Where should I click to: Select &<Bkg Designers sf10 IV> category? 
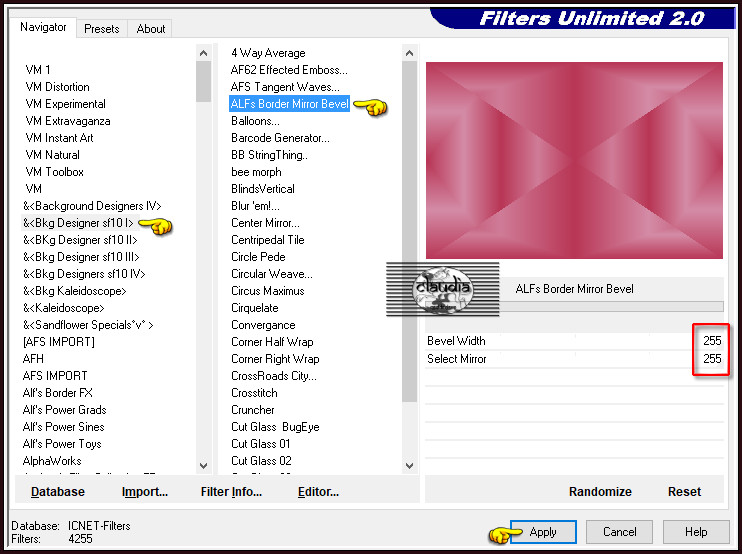point(84,274)
